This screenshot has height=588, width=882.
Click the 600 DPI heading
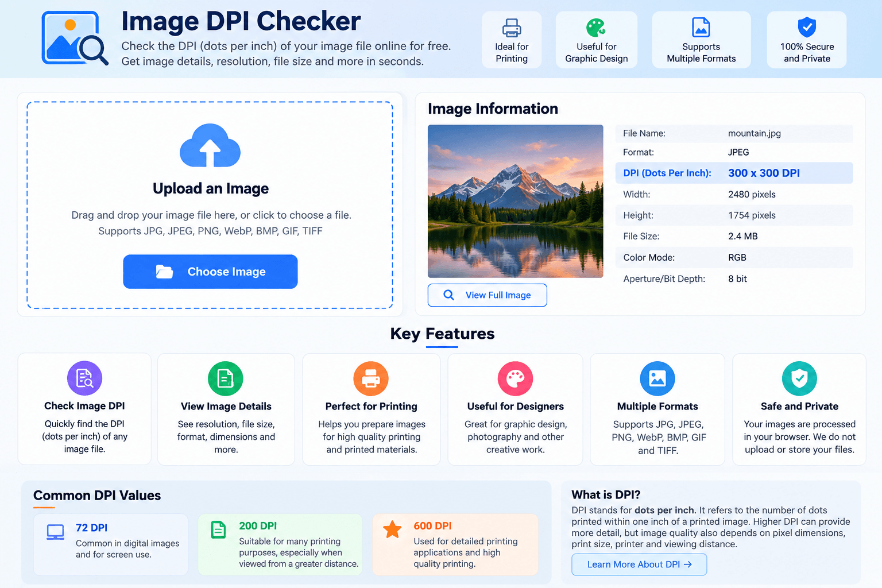[x=432, y=525]
